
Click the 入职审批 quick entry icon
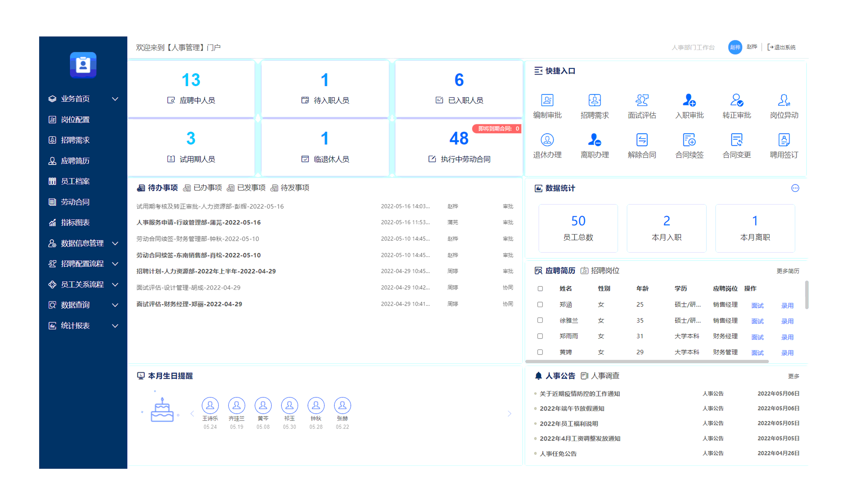click(689, 100)
